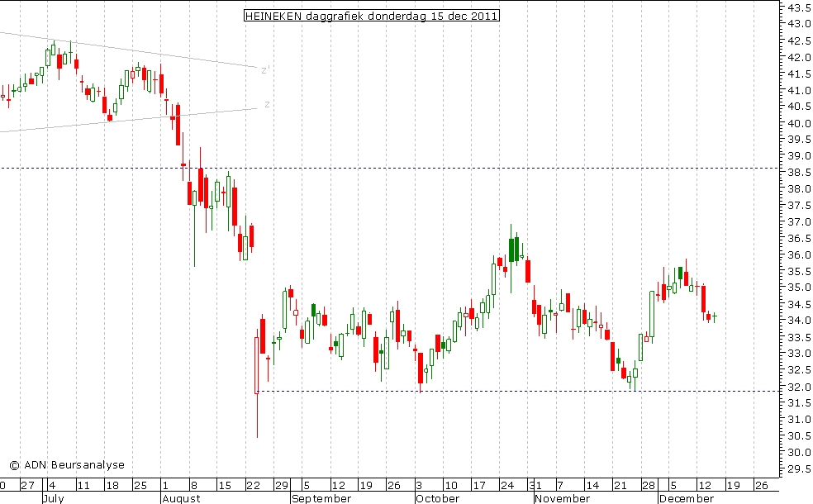
Task: Click the ADN Beursanalyse copyright text
Action: pyautogui.click(x=67, y=465)
